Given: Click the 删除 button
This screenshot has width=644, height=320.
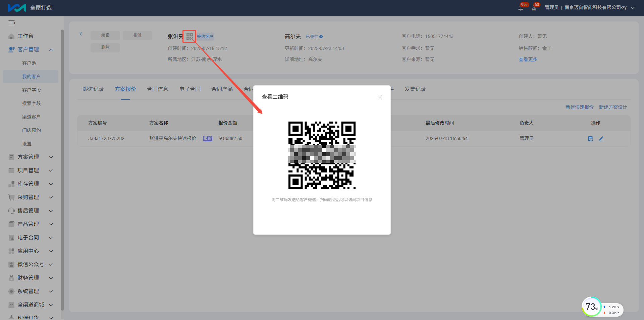Looking at the screenshot, I should [x=105, y=47].
